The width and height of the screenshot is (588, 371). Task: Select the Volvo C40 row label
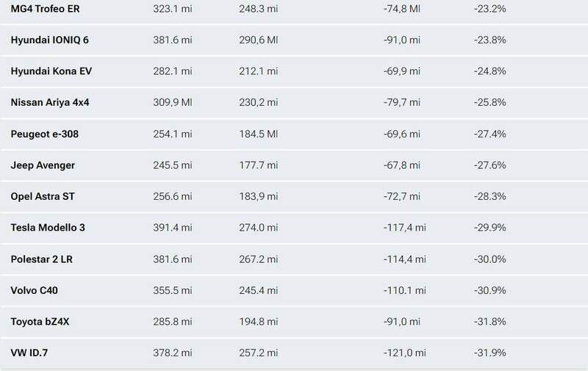(35, 291)
